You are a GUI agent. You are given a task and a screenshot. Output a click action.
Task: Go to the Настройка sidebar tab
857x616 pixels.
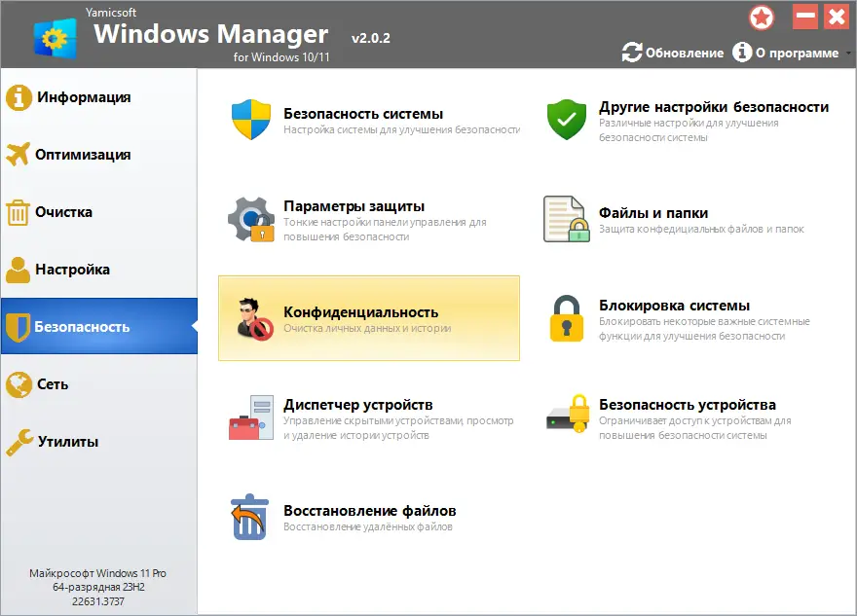pos(72,270)
